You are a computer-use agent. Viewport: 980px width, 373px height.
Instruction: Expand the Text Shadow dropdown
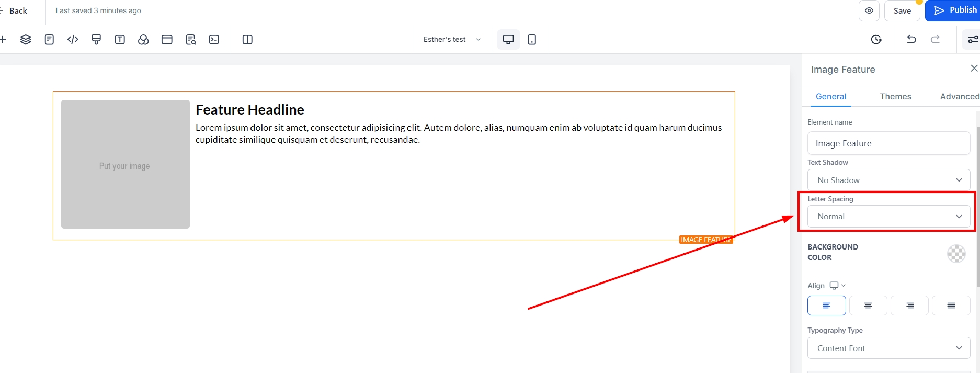click(x=888, y=180)
